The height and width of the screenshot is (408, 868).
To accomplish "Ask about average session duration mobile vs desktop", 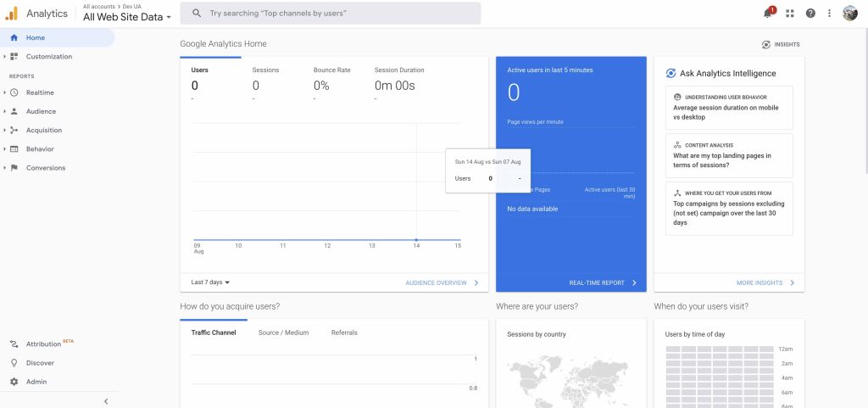I will [729, 108].
